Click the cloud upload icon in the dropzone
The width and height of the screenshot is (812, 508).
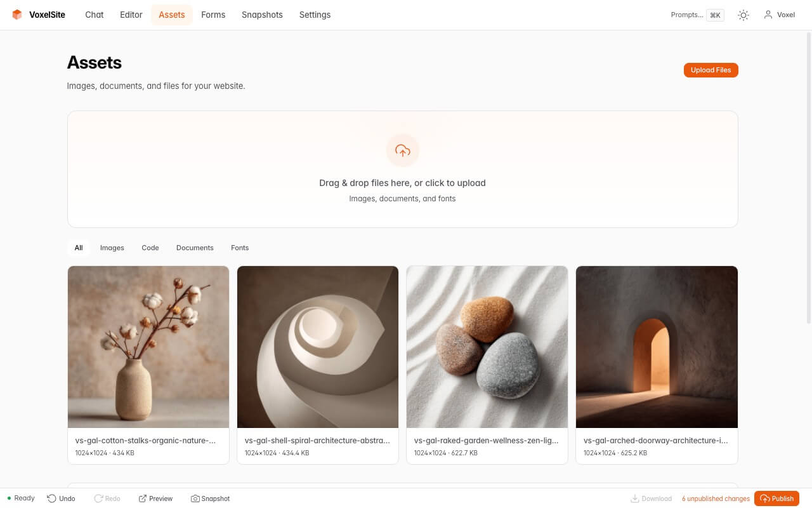pyautogui.click(x=402, y=150)
